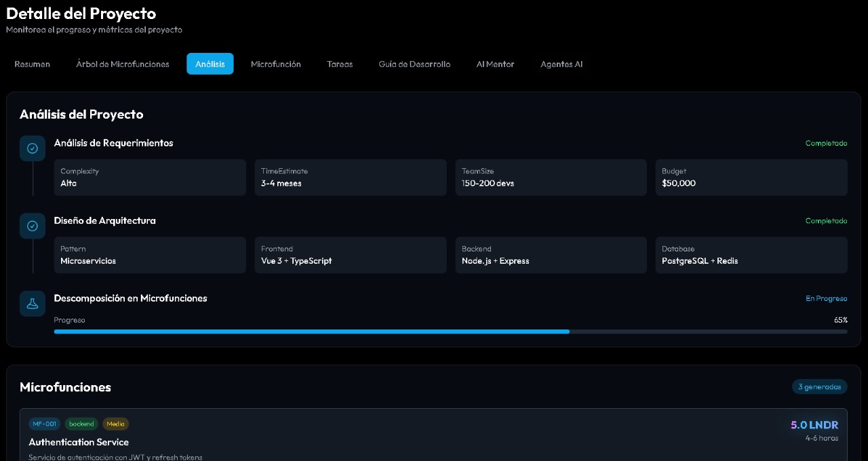The height and width of the screenshot is (461, 868).
Task: Click the 'Diseño de Arquitectura' heading
Action: [x=104, y=220]
